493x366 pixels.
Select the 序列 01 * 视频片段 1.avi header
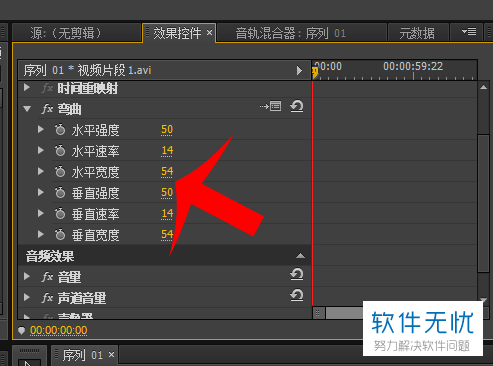[x=87, y=70]
